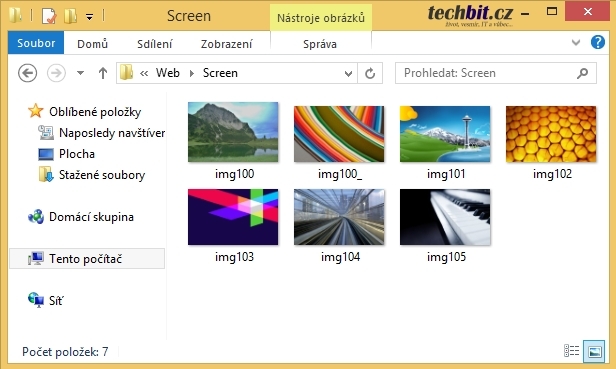Viewport: 616px width, 369px height.
Task: Click the Web breadcrumb in address bar
Action: [x=168, y=73]
